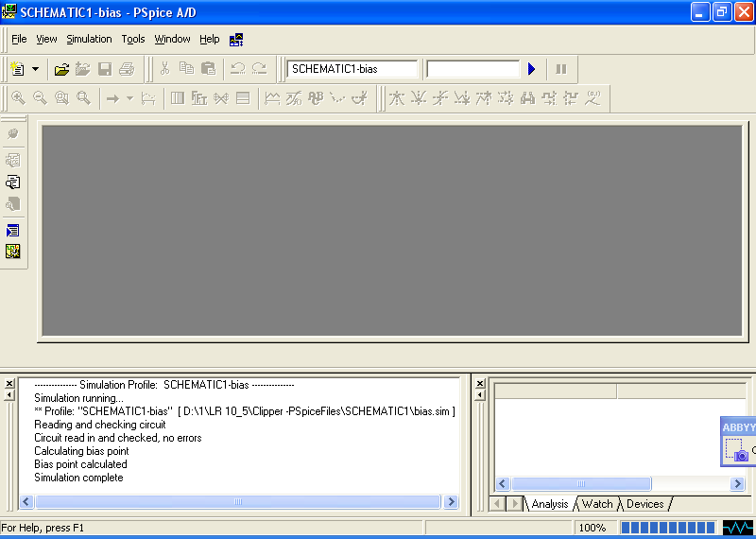Click the View Output File sidebar icon
This screenshot has height=539, width=756.
point(13,182)
